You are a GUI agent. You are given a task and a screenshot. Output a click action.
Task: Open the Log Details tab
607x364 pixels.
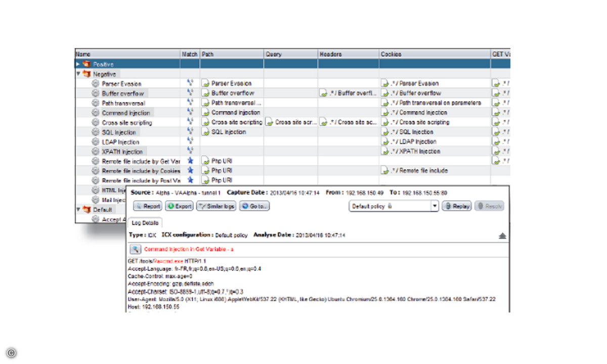(x=145, y=223)
